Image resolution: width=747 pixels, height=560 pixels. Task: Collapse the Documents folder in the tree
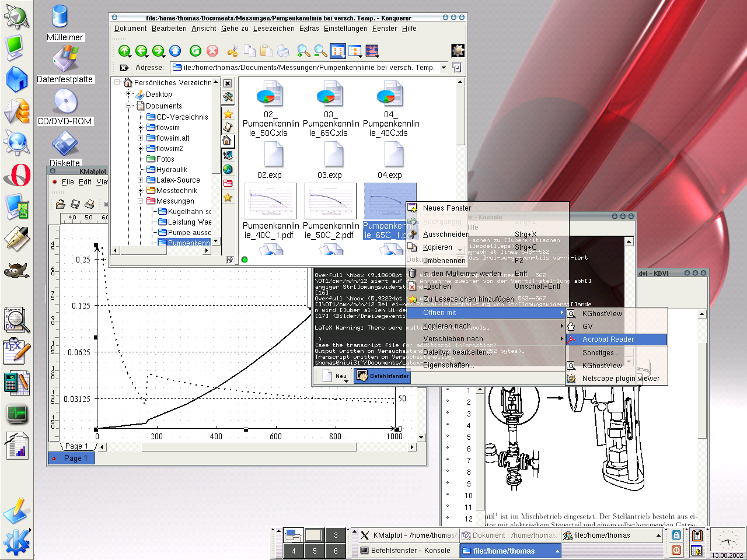pos(130,106)
